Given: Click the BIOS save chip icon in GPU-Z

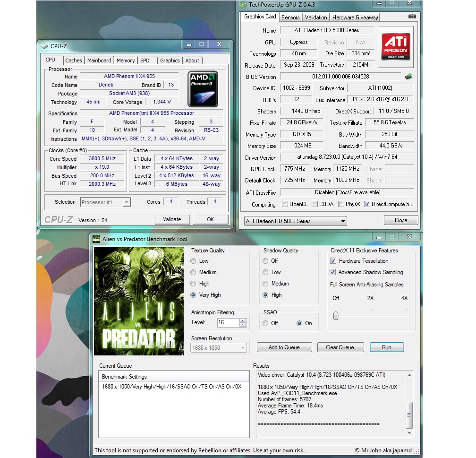Looking at the screenshot, I should (408, 77).
